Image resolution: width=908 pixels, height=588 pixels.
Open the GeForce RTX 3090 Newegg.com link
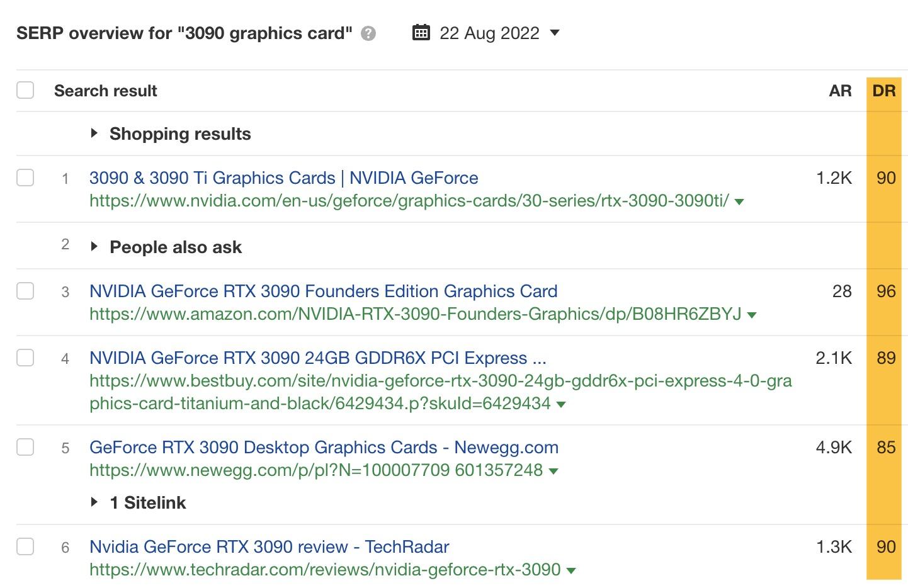323,447
